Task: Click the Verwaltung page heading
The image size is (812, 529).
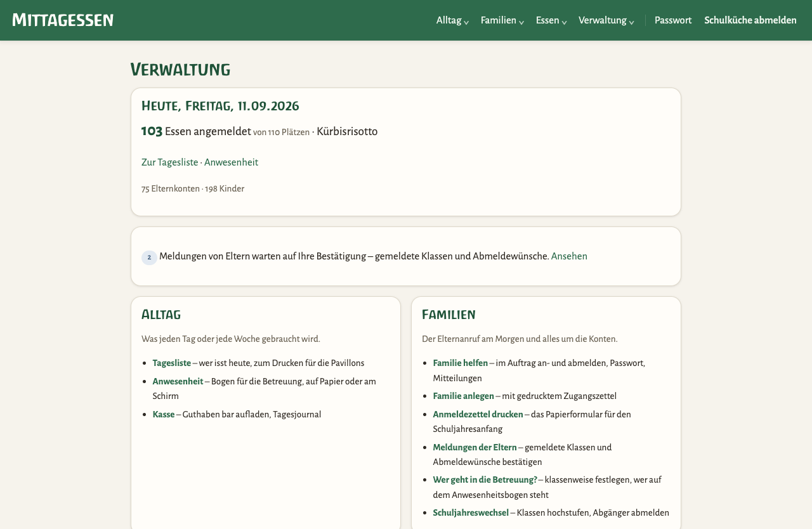Action: tap(180, 69)
